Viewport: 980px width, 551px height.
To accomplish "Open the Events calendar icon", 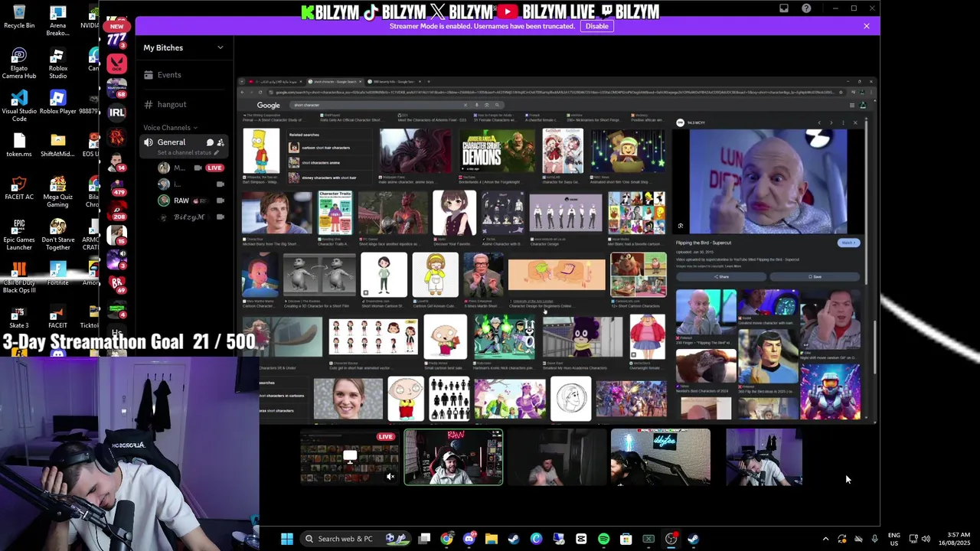I will coord(149,75).
